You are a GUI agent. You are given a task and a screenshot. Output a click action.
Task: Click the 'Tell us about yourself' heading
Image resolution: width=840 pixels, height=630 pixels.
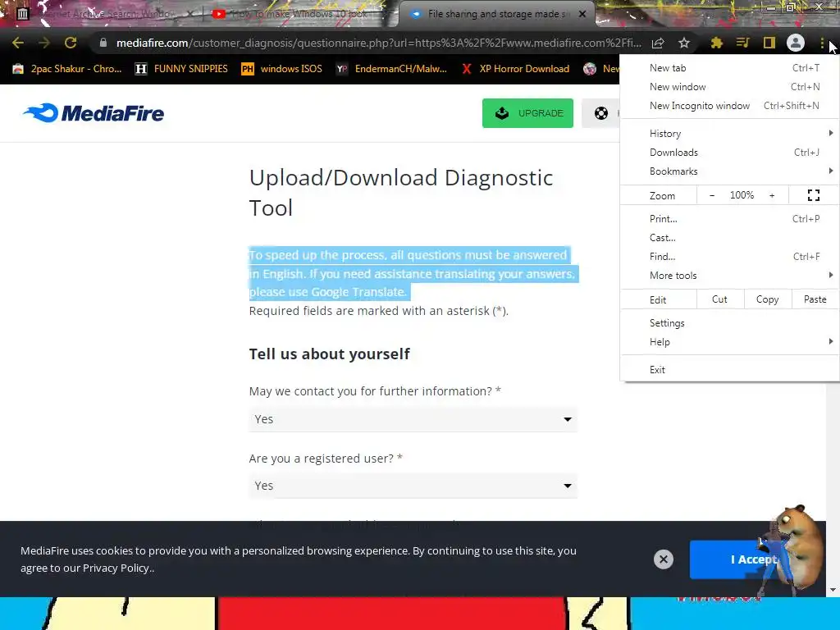[x=330, y=354]
